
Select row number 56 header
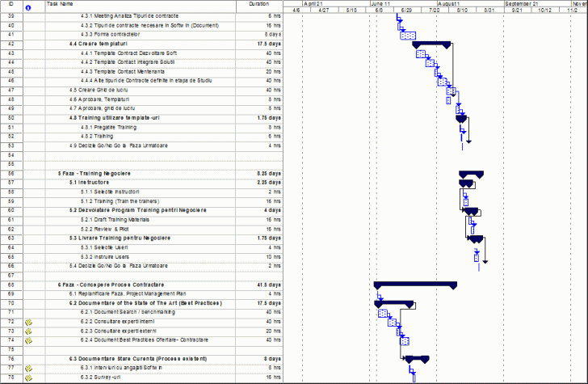[10, 174]
